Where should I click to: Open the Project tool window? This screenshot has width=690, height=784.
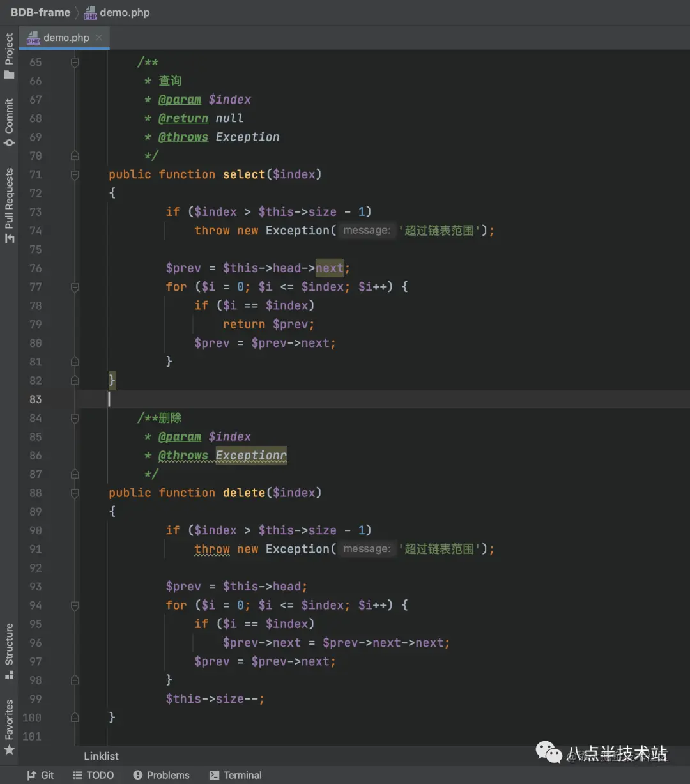tap(9, 56)
